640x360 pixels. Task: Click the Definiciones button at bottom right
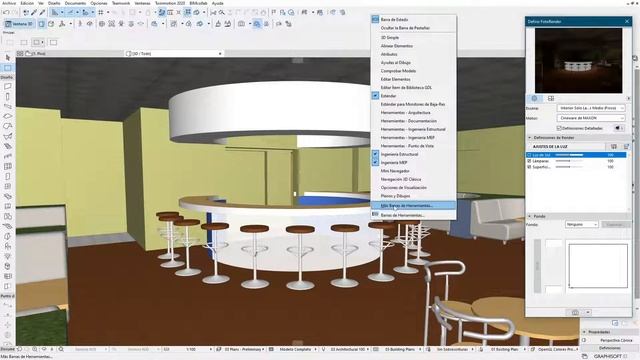tap(610, 348)
